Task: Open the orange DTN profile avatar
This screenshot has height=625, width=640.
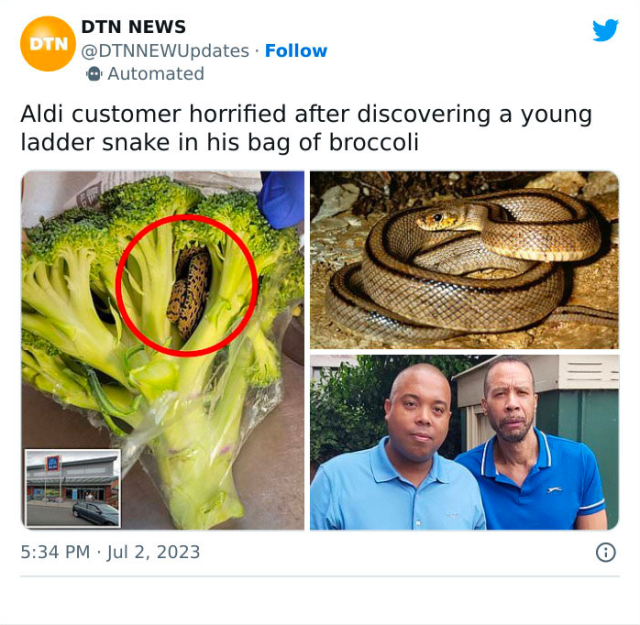Action: [48, 44]
